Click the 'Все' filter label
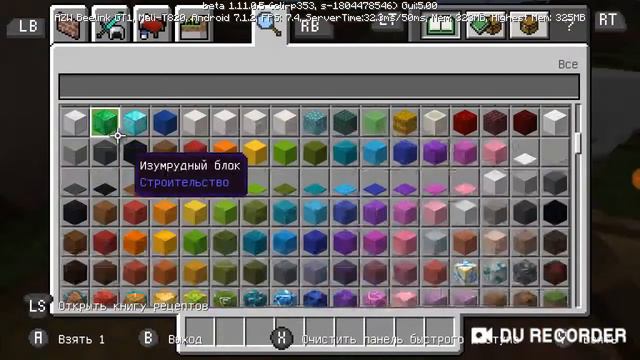This screenshot has height=360, width=640. (568, 64)
